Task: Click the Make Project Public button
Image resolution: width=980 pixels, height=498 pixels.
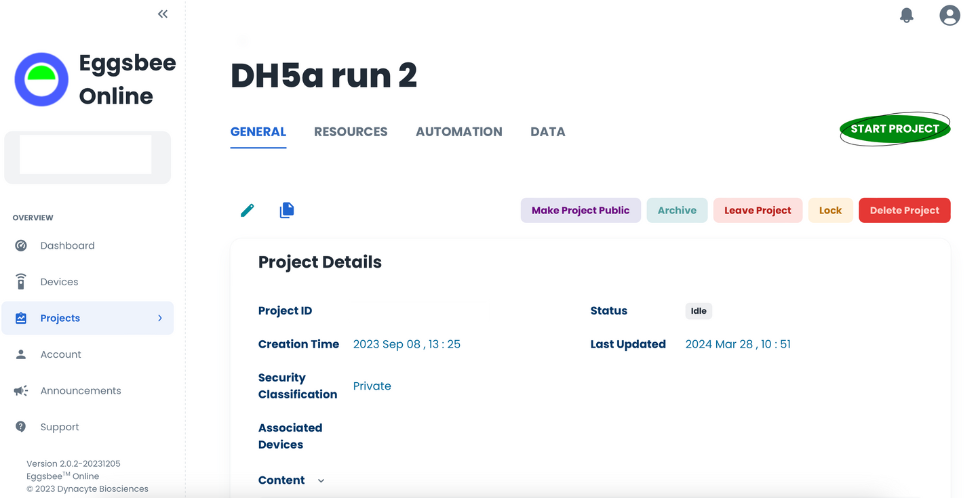Action: point(581,211)
